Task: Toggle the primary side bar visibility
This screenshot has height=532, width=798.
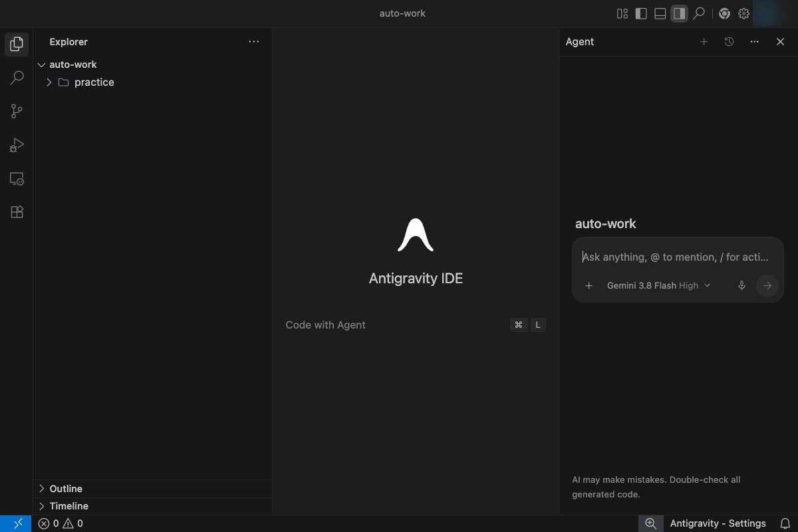Action: pos(641,13)
